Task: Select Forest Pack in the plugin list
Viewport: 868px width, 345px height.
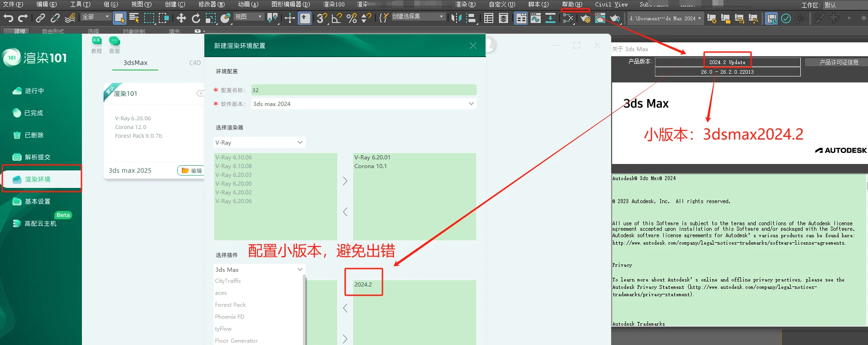Action: (x=231, y=304)
